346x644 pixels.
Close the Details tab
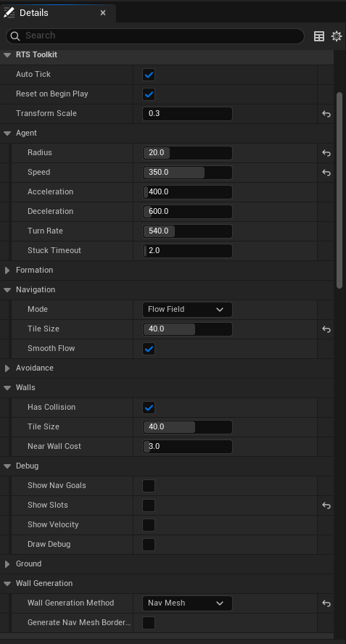point(103,13)
